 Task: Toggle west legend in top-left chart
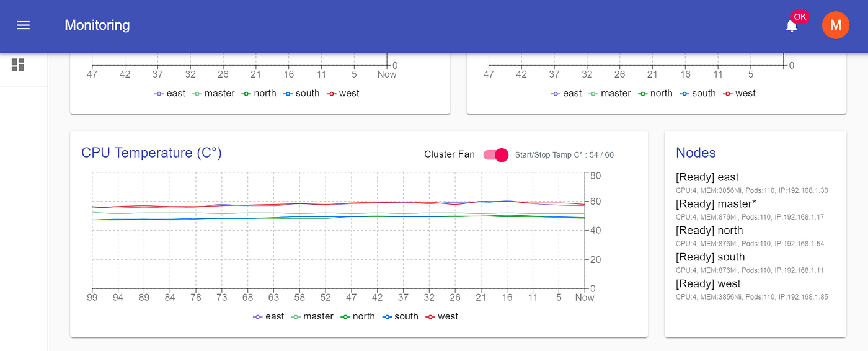(342, 93)
